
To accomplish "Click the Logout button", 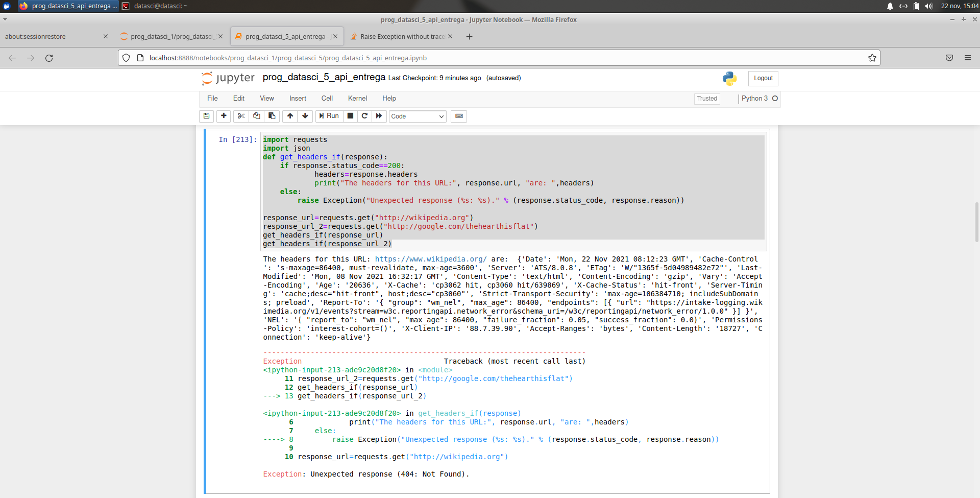I will pyautogui.click(x=763, y=78).
